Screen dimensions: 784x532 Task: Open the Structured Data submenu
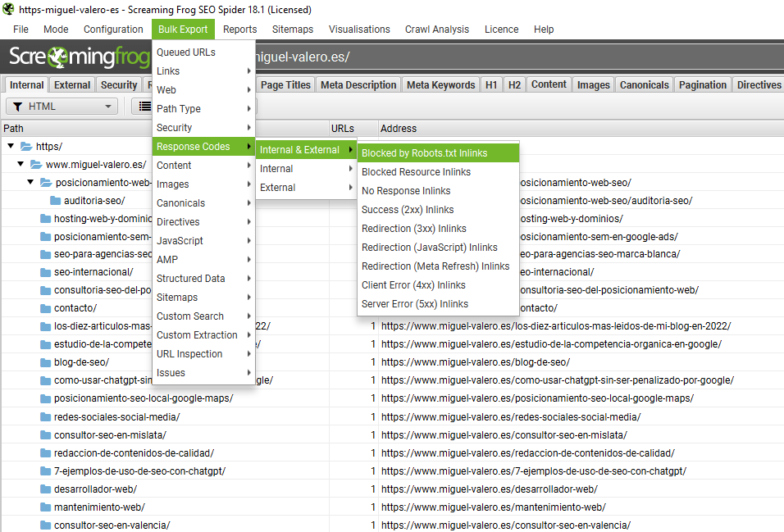203,279
